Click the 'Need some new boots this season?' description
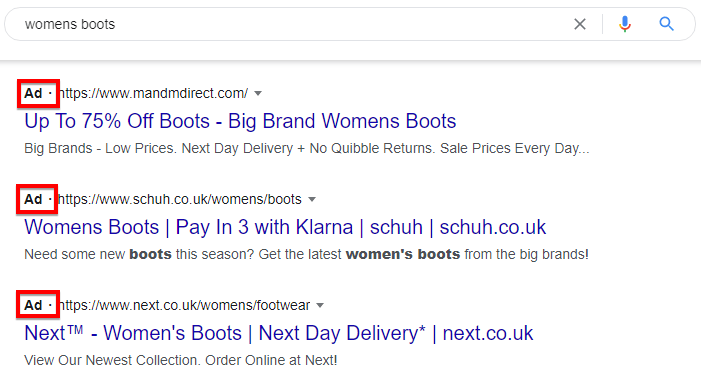This screenshot has width=701, height=387. (306, 254)
